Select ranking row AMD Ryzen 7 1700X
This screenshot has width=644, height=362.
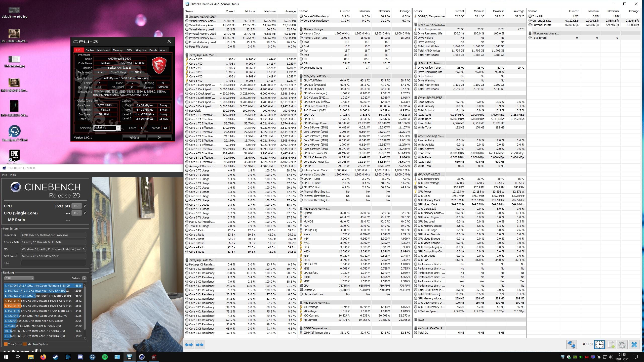[x=43, y=311]
